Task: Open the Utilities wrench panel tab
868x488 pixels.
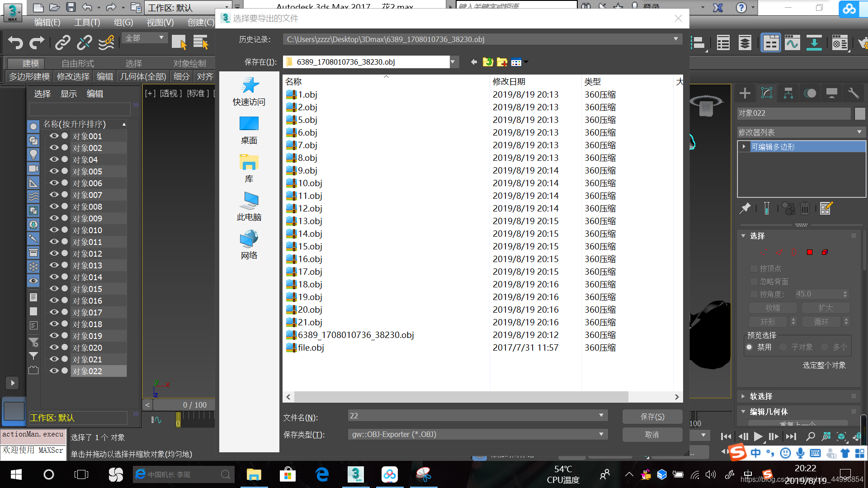Action: coord(853,94)
